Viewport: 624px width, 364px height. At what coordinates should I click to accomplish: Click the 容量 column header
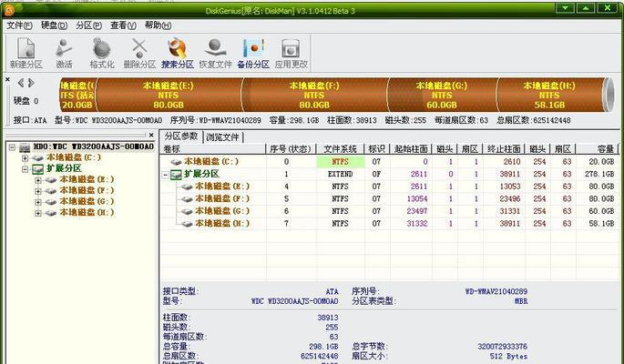[x=597, y=149]
